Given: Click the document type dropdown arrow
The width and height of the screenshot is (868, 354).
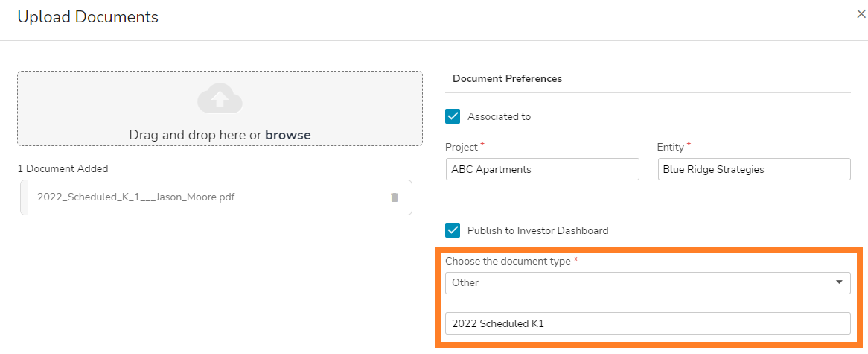Looking at the screenshot, I should click(840, 283).
